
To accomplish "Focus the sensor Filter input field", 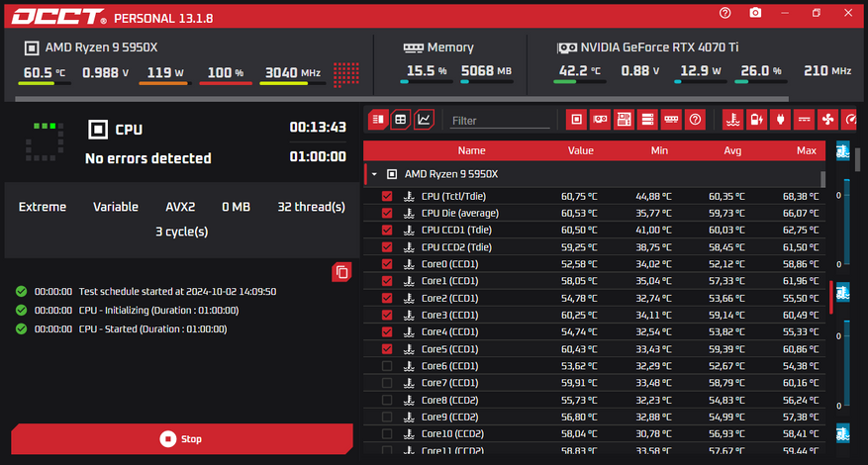I will [500, 121].
